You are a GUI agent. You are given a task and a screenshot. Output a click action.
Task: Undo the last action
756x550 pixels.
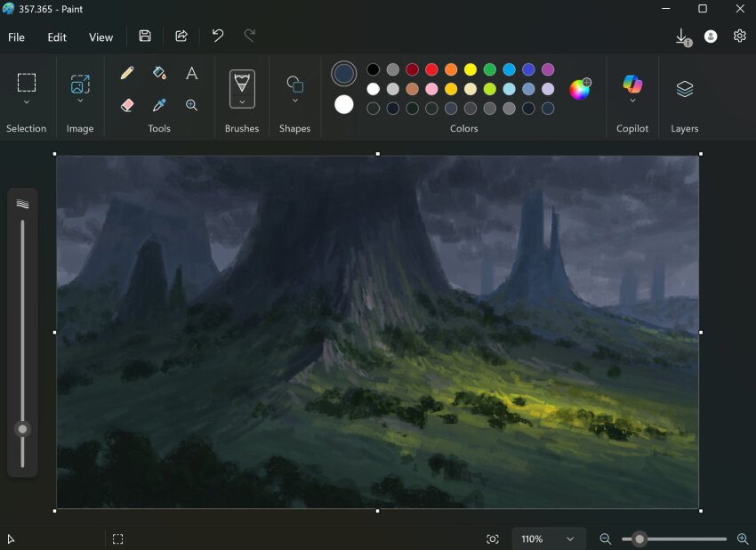tap(217, 36)
